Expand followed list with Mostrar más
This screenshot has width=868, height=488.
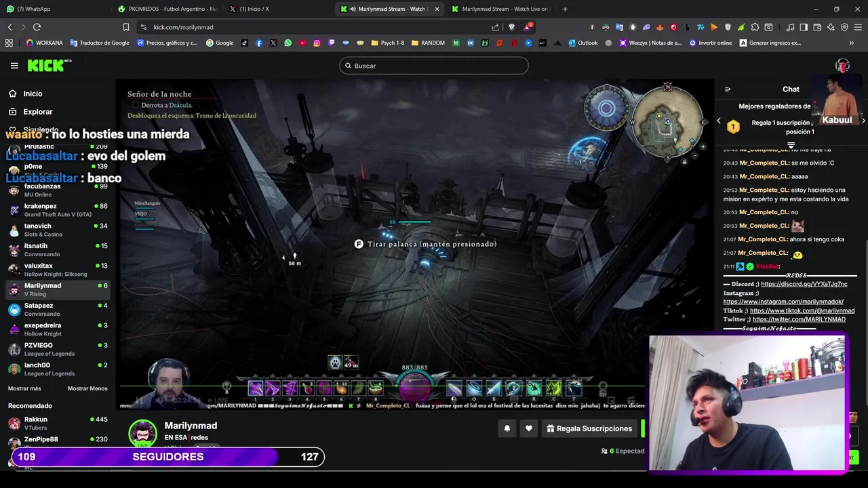(x=24, y=388)
